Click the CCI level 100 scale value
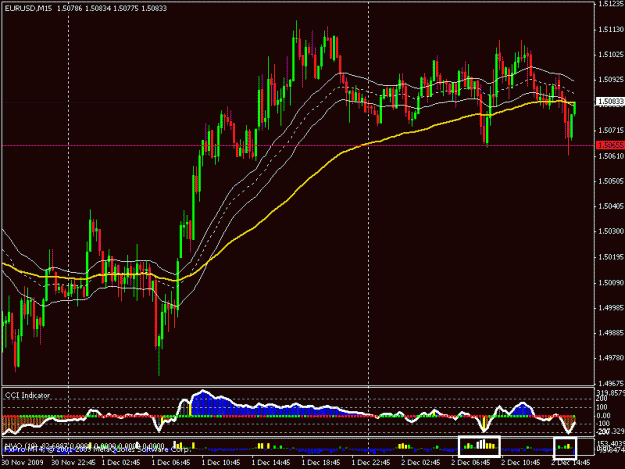 (602, 407)
